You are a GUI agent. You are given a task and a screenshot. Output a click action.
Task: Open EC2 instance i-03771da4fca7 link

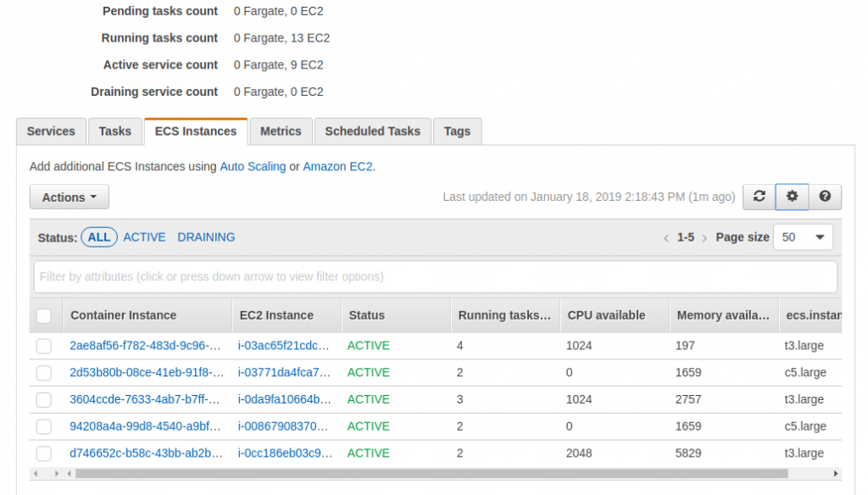tap(284, 372)
